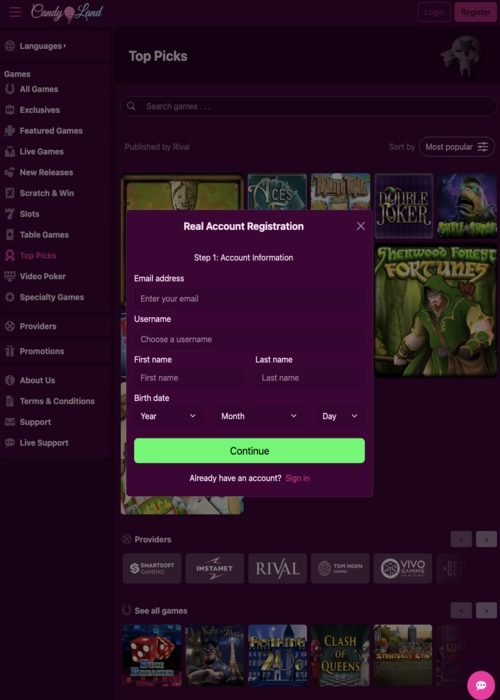
Task: Go to All Games category
Action: 39,89
